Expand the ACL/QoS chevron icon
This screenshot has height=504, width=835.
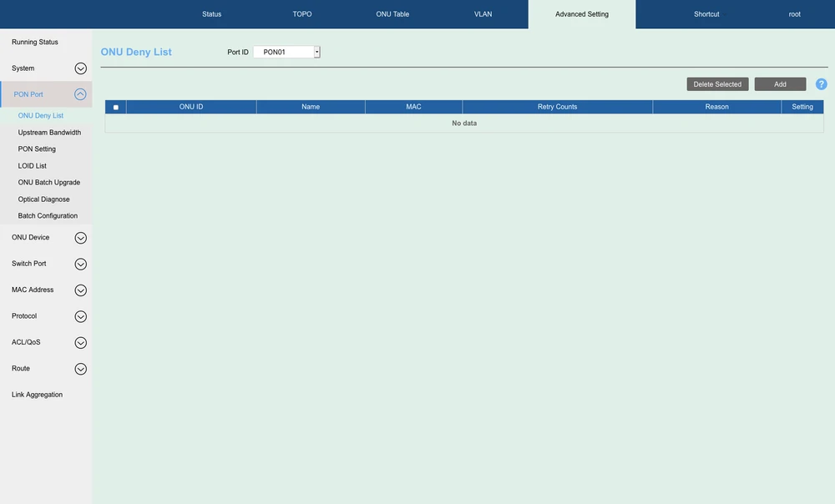coord(81,343)
